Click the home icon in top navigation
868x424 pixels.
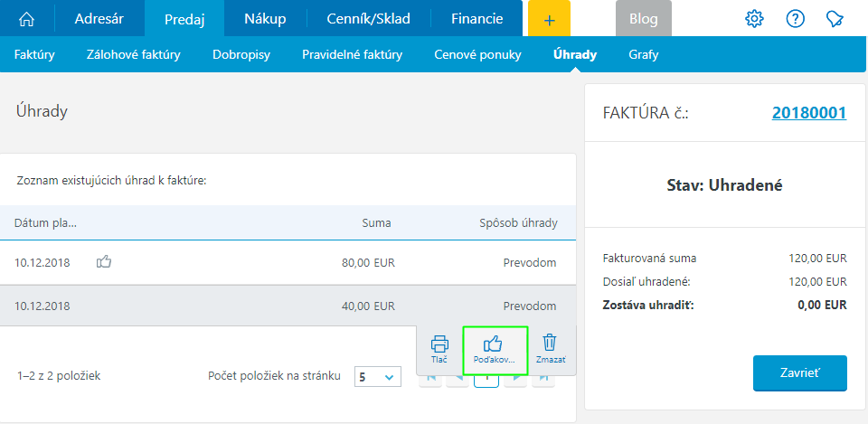(x=27, y=19)
